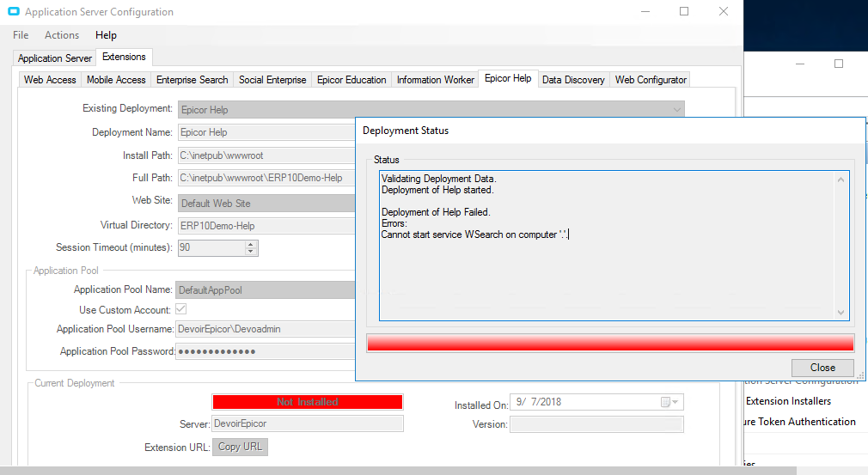The width and height of the screenshot is (868, 475).
Task: Switch to the Web Access tab
Action: (x=50, y=80)
